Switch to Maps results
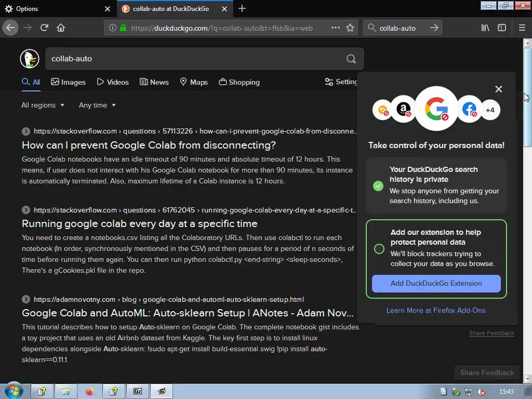Image resolution: width=532 pixels, height=399 pixels. click(x=194, y=82)
